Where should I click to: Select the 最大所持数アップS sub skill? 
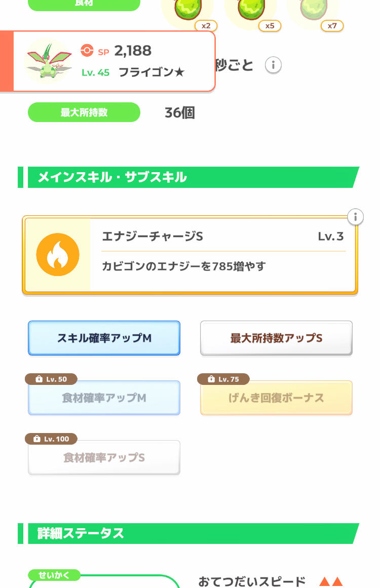tap(276, 338)
